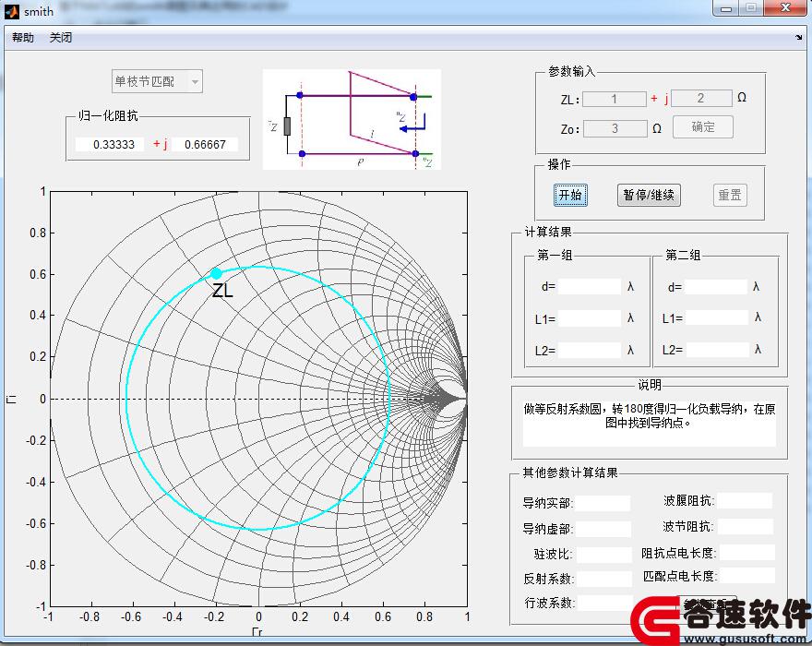Open the 关闭 menu
Image resolution: width=812 pixels, height=646 pixels.
61,37
